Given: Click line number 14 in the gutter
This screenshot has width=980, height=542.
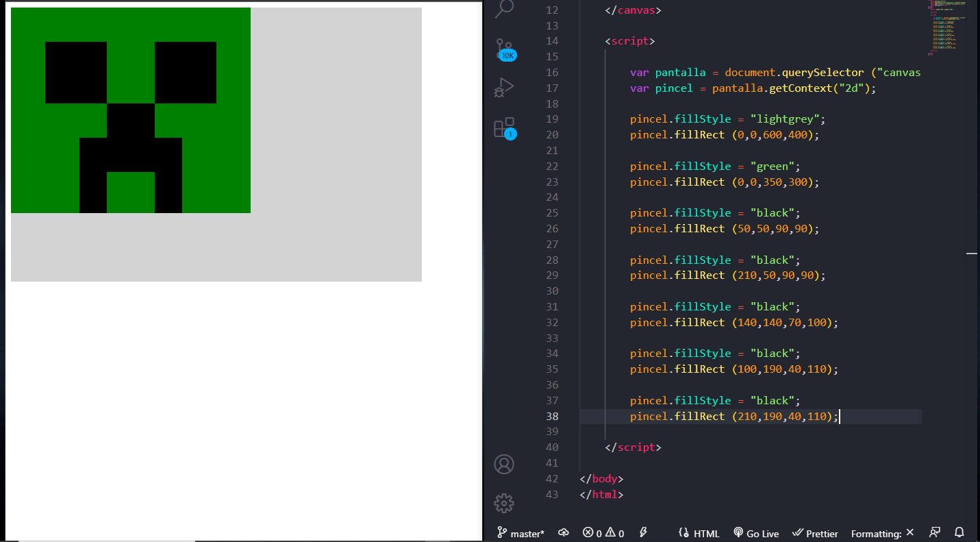Looking at the screenshot, I should point(552,41).
